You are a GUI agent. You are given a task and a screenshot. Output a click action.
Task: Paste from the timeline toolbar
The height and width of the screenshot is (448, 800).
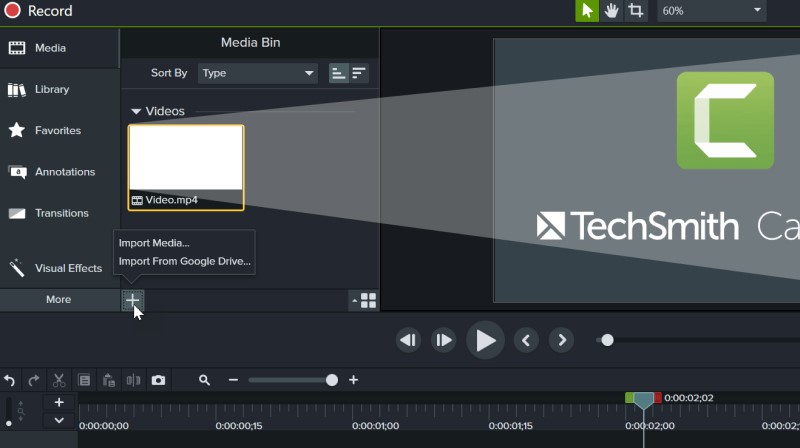[109, 380]
